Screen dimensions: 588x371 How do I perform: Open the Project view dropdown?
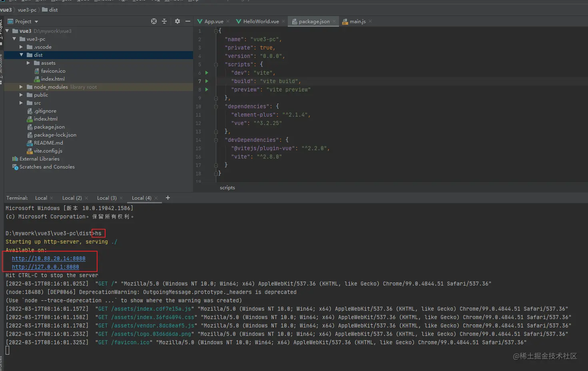(36, 22)
